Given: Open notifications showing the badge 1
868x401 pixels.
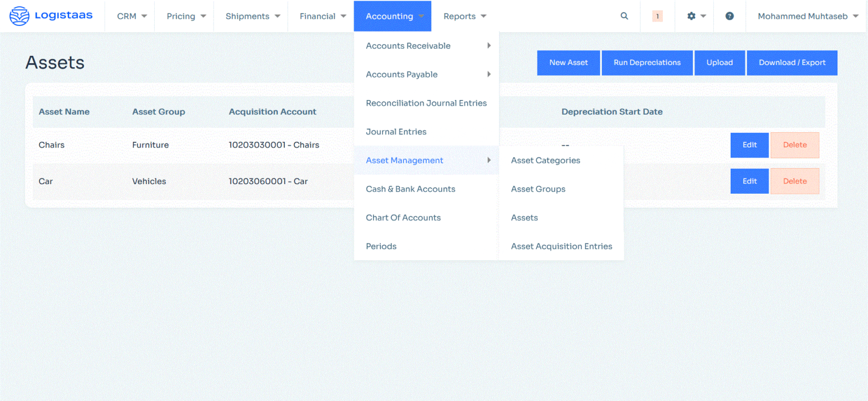Looking at the screenshot, I should pyautogui.click(x=657, y=16).
